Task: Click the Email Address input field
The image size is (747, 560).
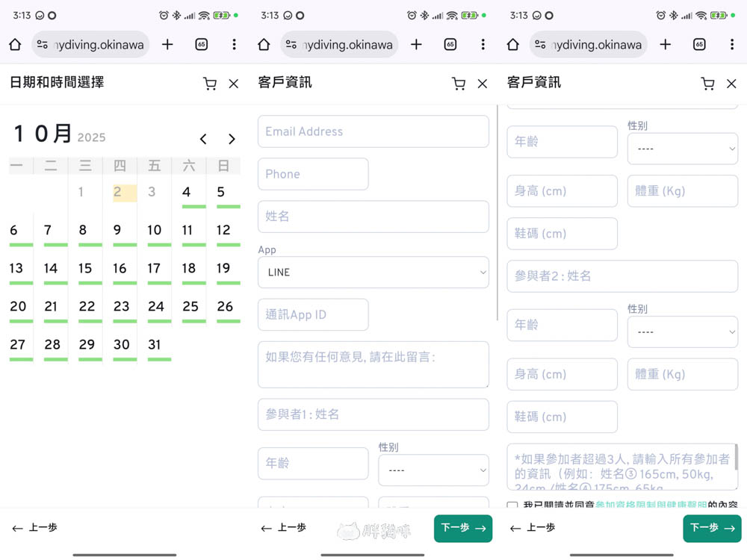Action: pos(373,131)
